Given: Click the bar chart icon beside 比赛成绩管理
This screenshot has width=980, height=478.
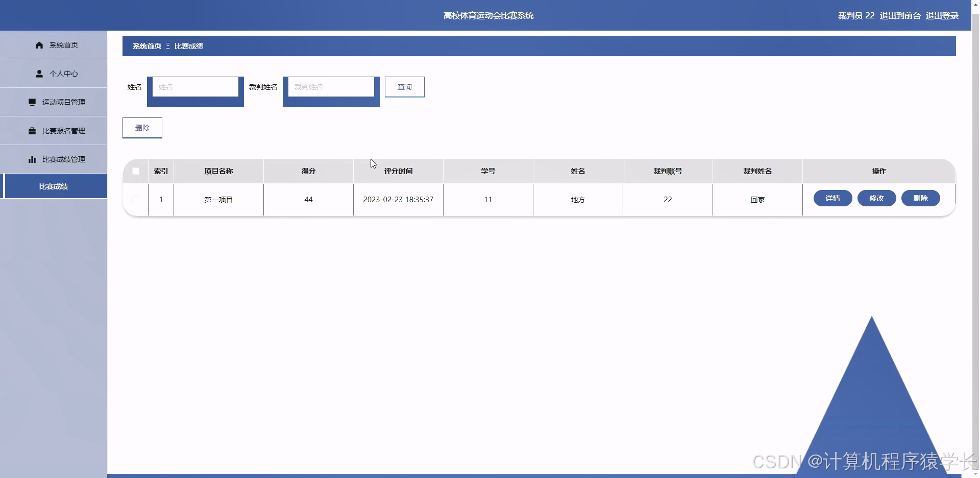Looking at the screenshot, I should 32,159.
